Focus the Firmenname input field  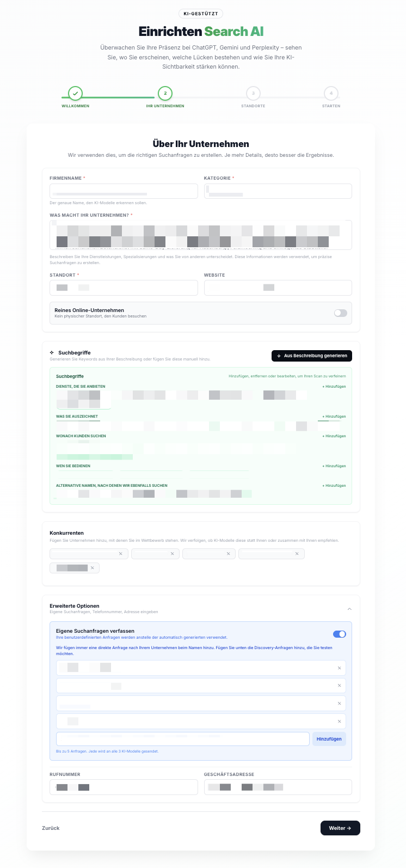[124, 191]
